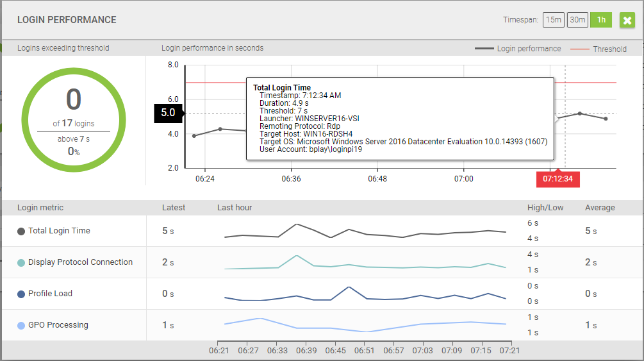Click the 06:36 axis label on chart

click(291, 179)
